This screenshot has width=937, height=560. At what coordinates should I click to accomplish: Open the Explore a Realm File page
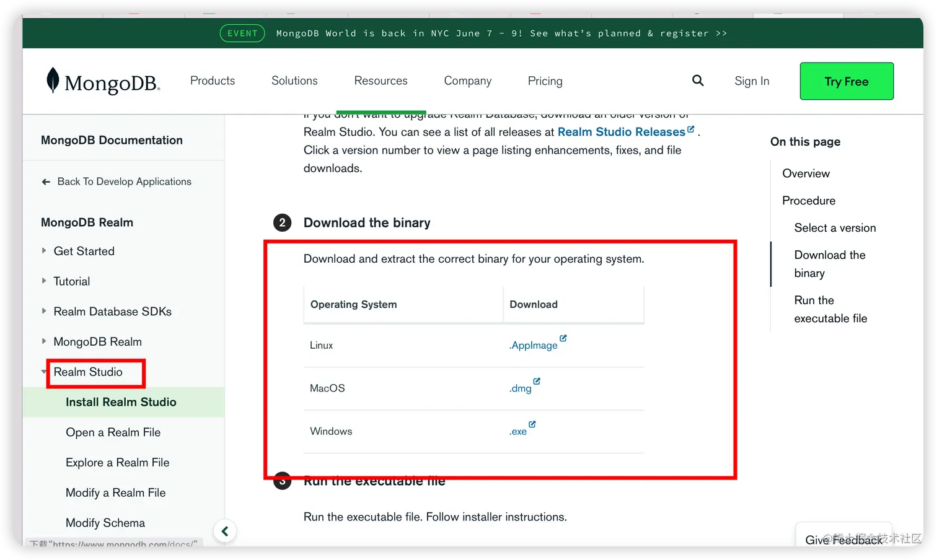tap(118, 463)
